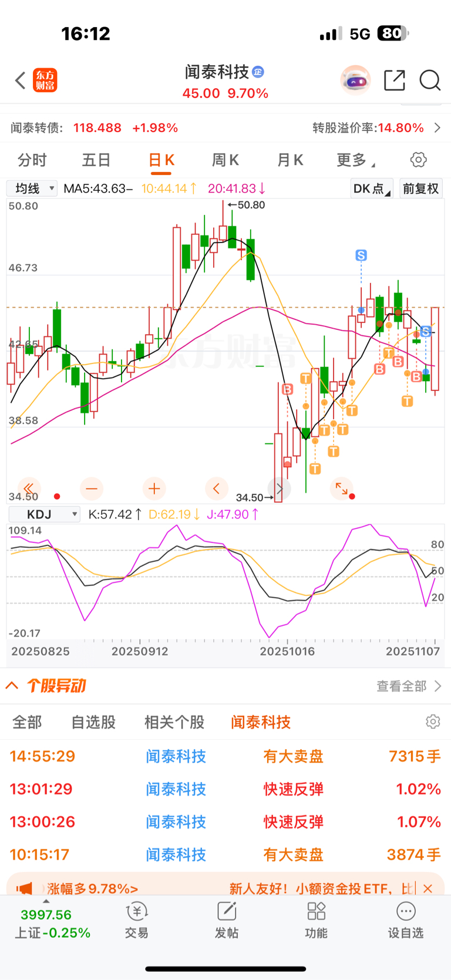Tap 涨幅多 9.78%> banner link

[x=93, y=888]
